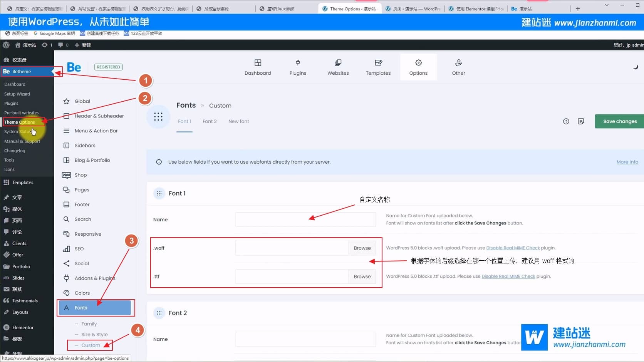Collapse the Fonts submenu in Theme Options

pyautogui.click(x=81, y=307)
